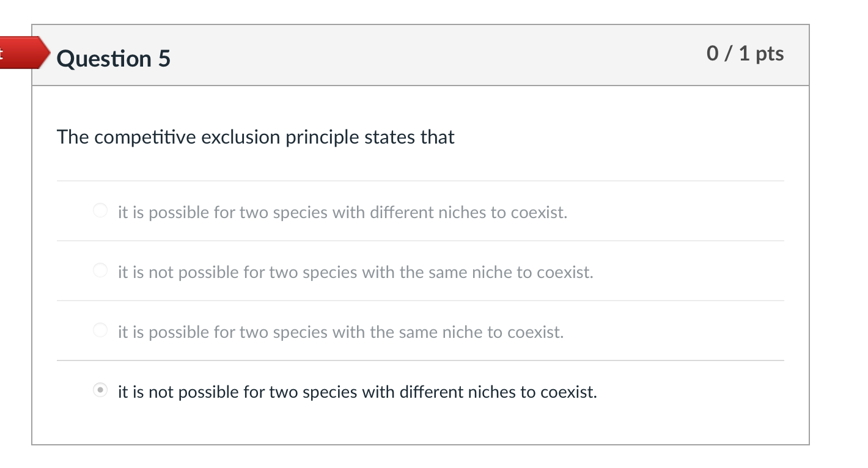Click the "0 / 1 pts" score

(745, 54)
